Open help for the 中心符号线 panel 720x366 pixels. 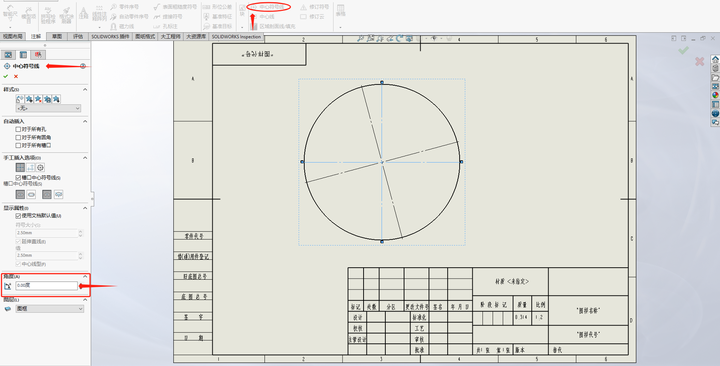83,66
